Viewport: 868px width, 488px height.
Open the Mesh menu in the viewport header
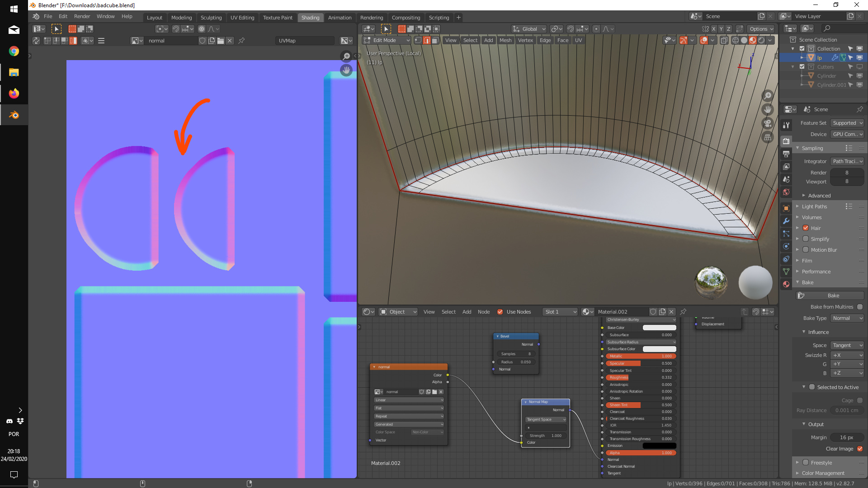click(505, 40)
